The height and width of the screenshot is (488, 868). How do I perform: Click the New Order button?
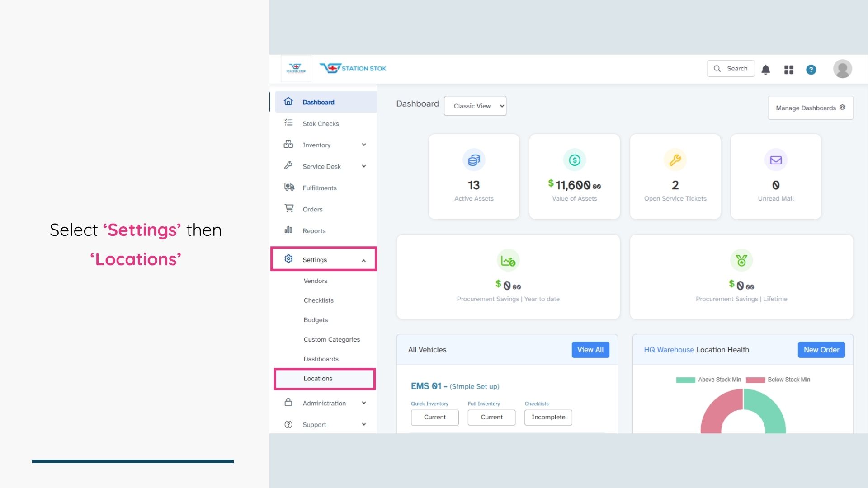click(821, 350)
